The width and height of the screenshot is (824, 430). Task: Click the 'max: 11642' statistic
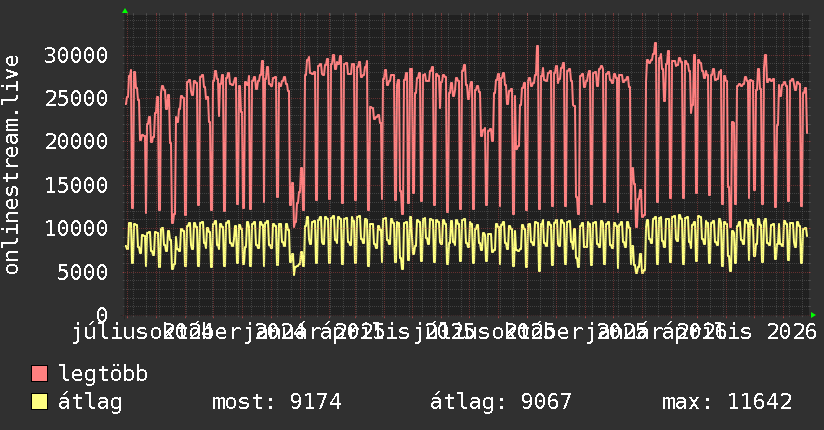[727, 402]
